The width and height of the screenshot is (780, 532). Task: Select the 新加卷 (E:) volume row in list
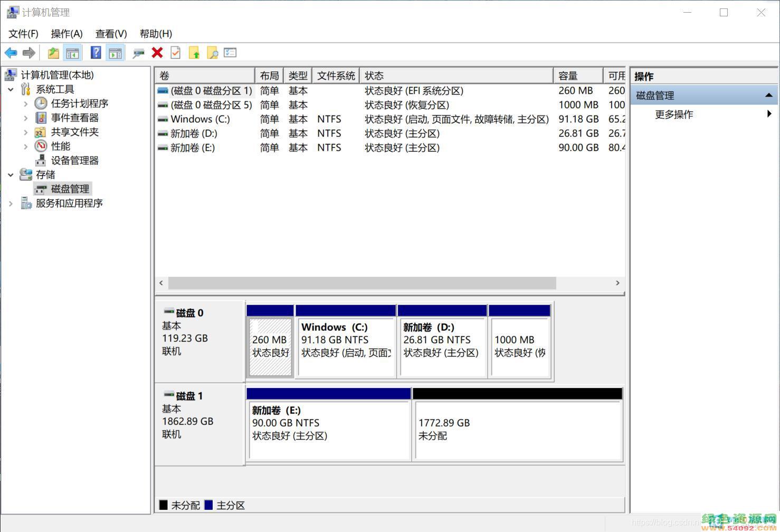pos(390,148)
